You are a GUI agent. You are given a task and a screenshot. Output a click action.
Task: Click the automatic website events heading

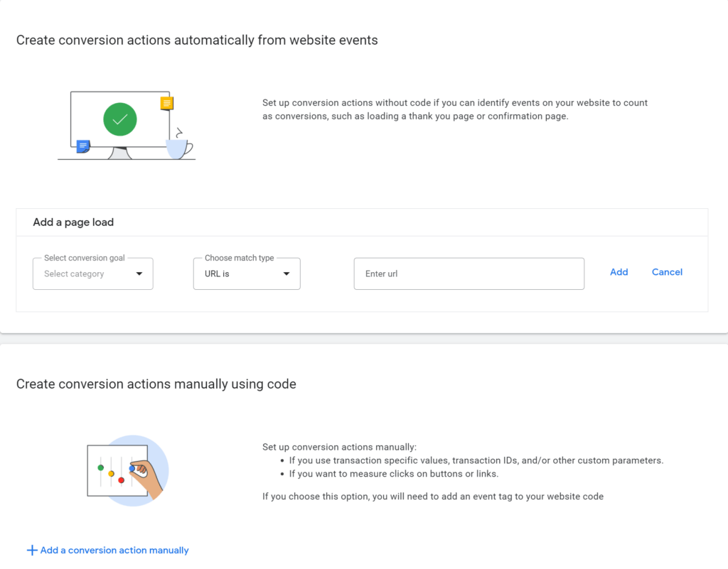(x=197, y=40)
